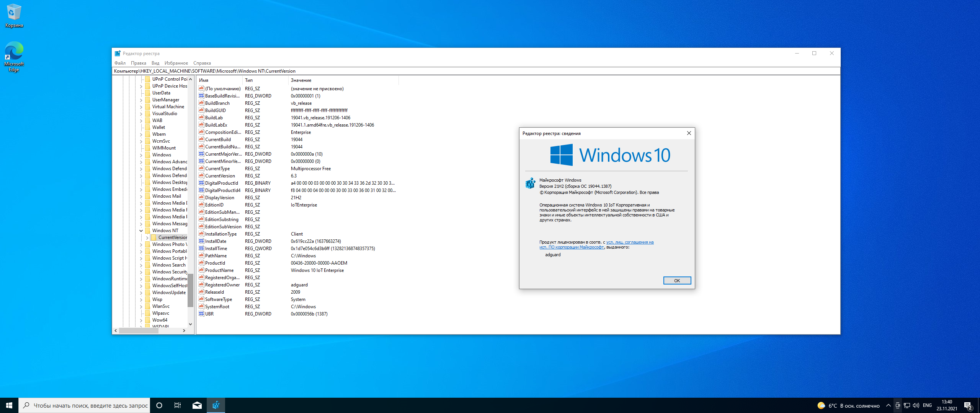The height and width of the screenshot is (413, 980).
Task: Sort by the Тип column header
Action: [x=265, y=80]
